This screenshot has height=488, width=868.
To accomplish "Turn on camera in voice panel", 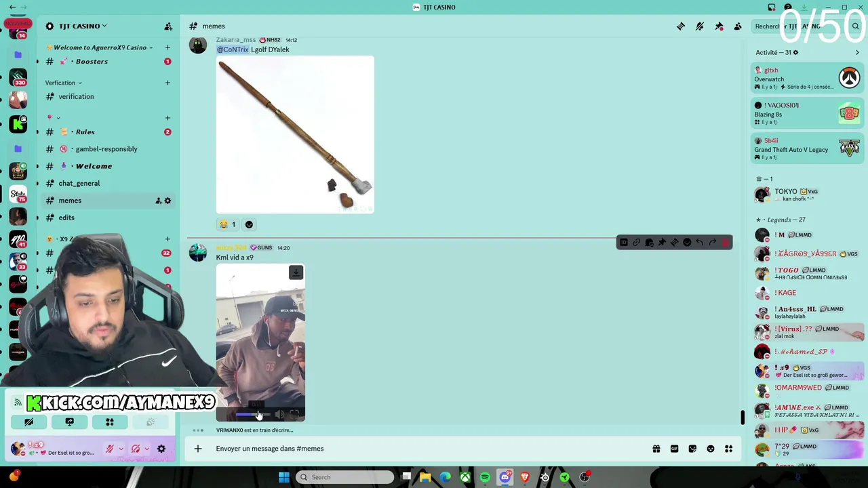I will 29,422.
